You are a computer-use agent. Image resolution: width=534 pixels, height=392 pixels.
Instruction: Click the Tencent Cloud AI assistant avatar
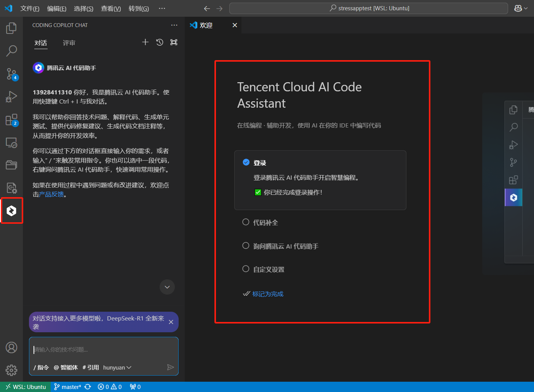coord(38,68)
